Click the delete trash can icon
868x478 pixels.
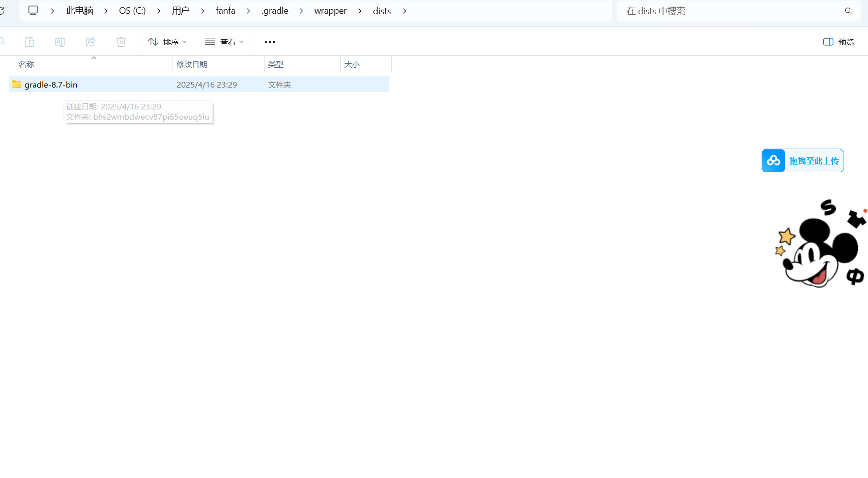[121, 42]
